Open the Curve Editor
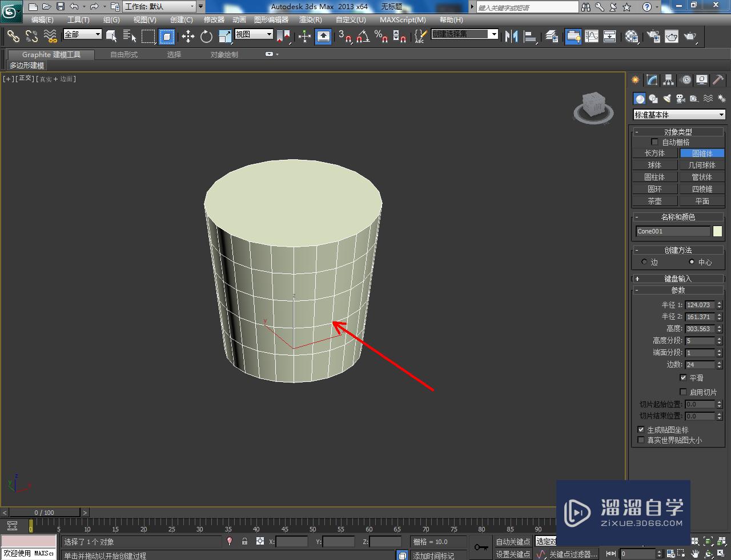 click(x=592, y=37)
